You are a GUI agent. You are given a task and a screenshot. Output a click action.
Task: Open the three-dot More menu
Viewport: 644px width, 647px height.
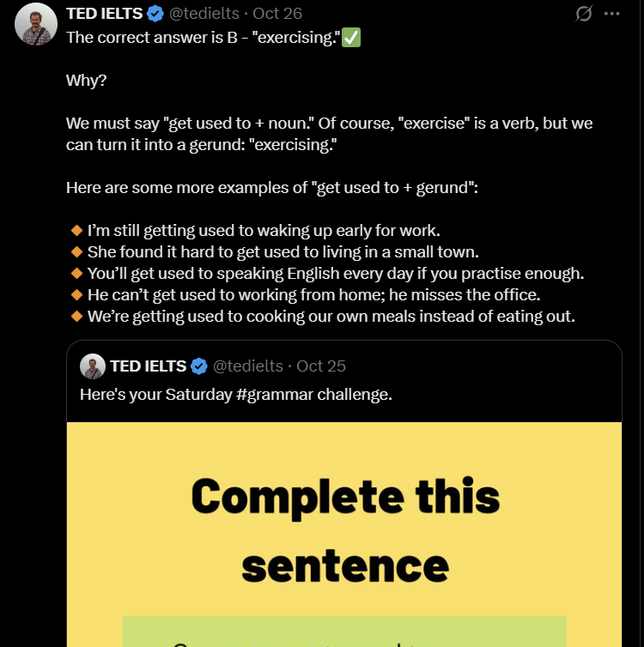click(x=611, y=14)
